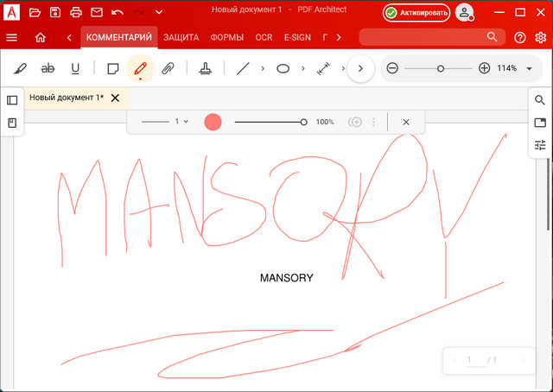Pick the ellipse shape tool

tap(283, 68)
